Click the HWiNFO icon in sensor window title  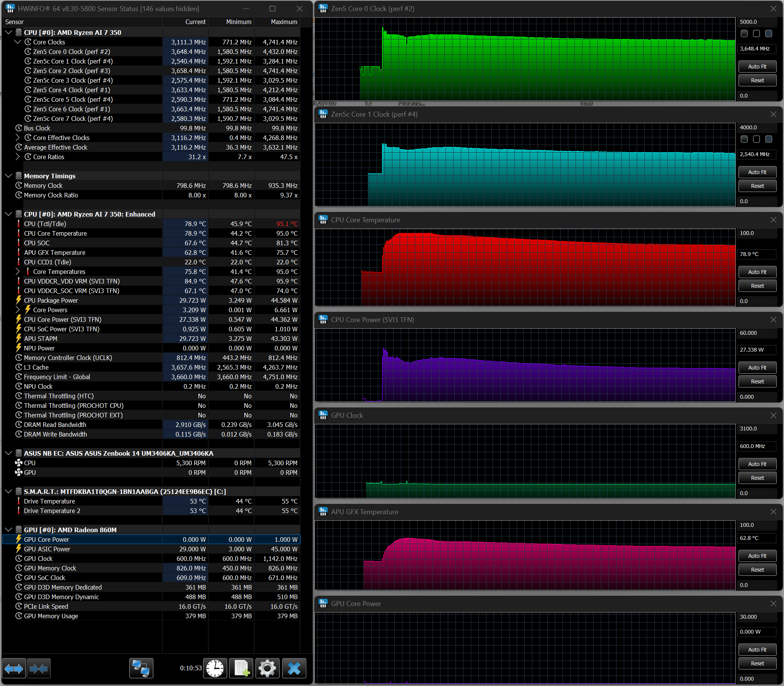click(x=10, y=8)
